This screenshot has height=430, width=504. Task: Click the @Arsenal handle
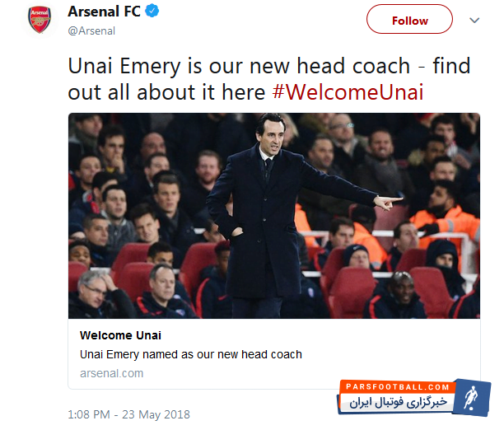tap(91, 31)
